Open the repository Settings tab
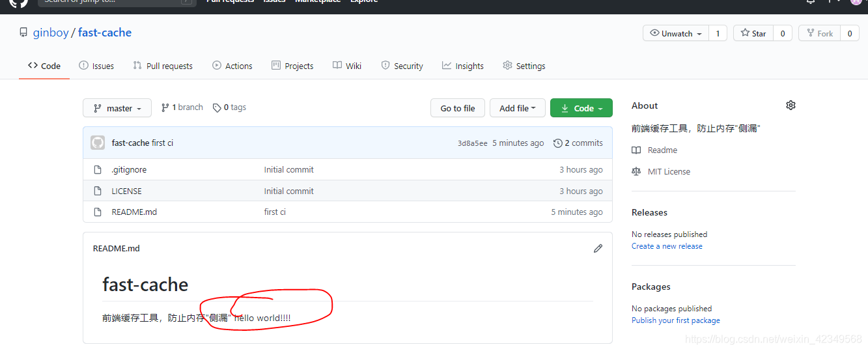 [x=524, y=66]
